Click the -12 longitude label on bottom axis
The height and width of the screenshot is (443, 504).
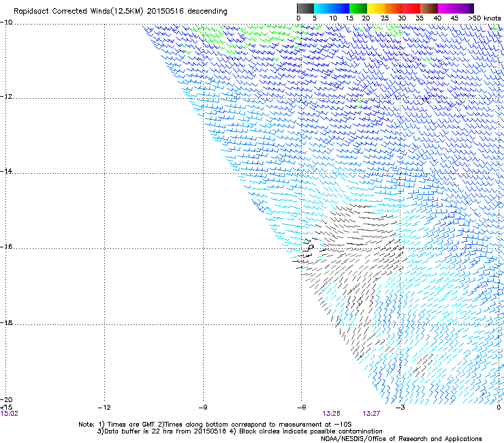click(104, 408)
